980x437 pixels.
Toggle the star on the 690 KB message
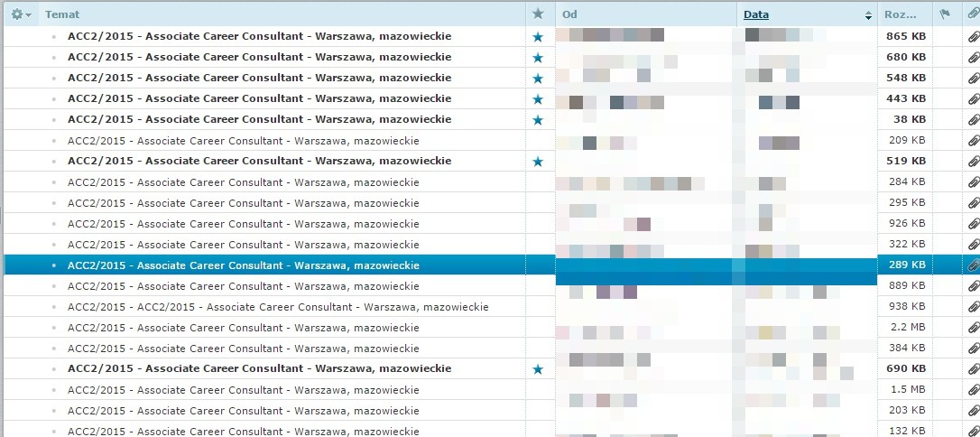point(538,369)
